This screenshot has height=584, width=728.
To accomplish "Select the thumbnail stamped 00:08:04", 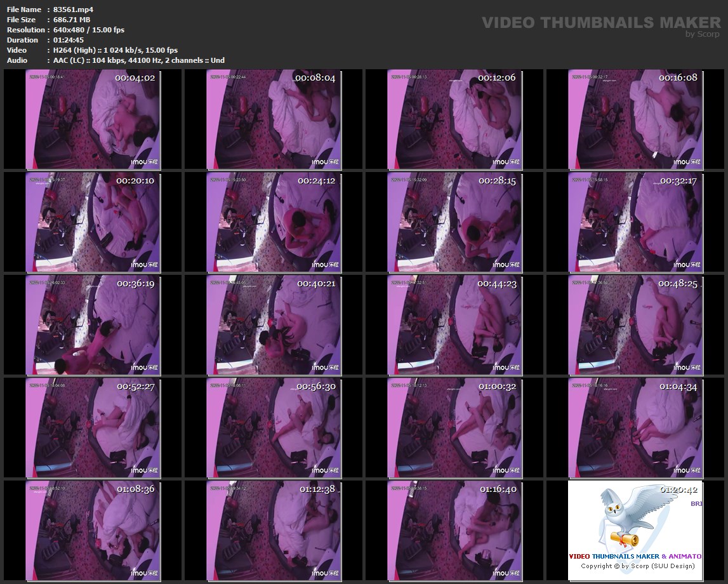I will (x=274, y=119).
